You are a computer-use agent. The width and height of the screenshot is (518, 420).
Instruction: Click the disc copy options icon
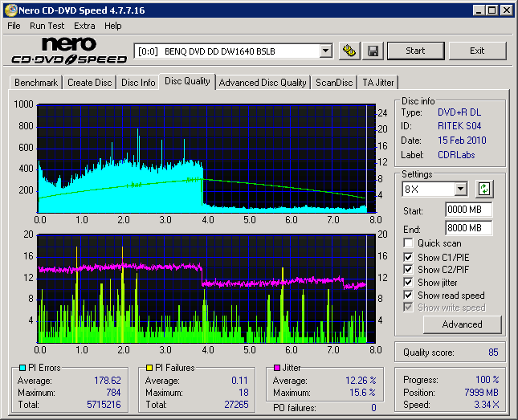349,51
